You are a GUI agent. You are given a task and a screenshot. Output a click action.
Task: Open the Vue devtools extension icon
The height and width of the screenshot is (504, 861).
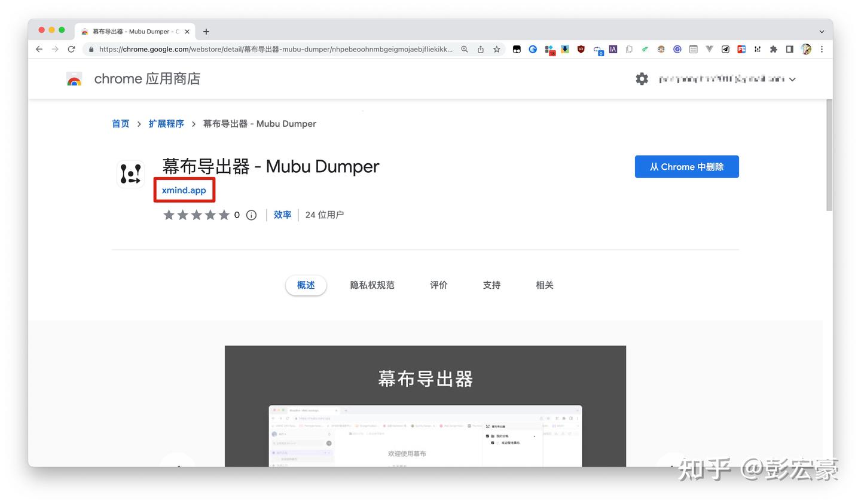[708, 49]
